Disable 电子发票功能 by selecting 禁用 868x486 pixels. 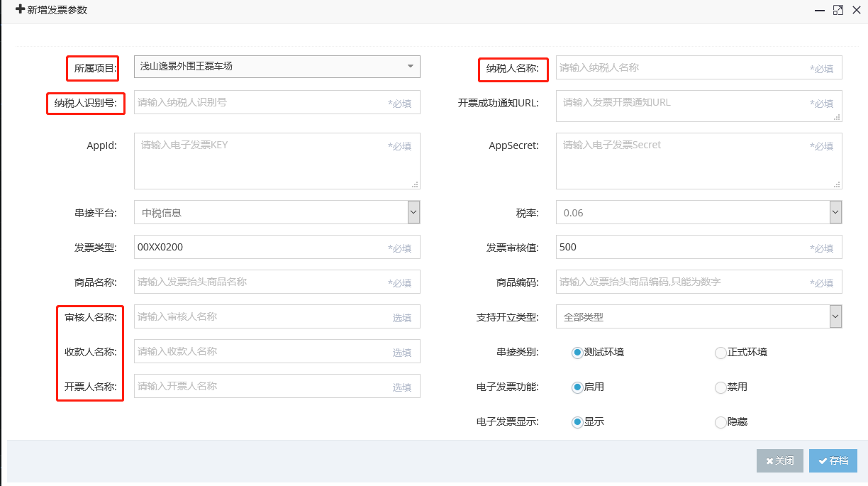(720, 387)
